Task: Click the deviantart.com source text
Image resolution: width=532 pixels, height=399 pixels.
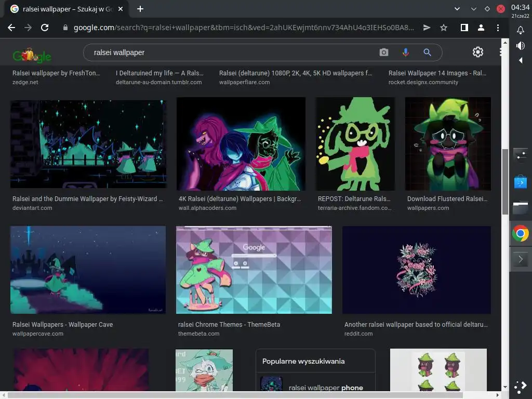Action: 32,208
